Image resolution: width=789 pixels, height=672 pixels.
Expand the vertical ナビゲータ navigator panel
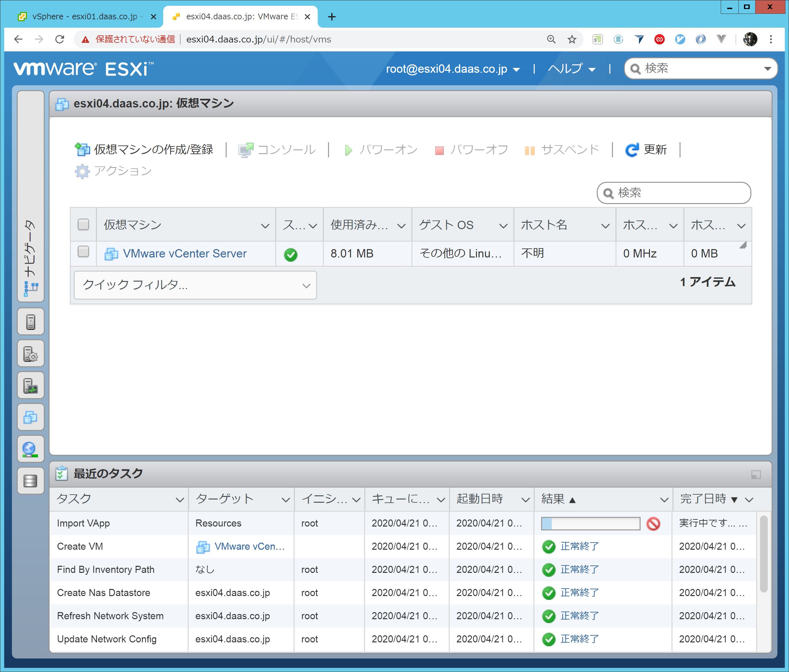31,196
